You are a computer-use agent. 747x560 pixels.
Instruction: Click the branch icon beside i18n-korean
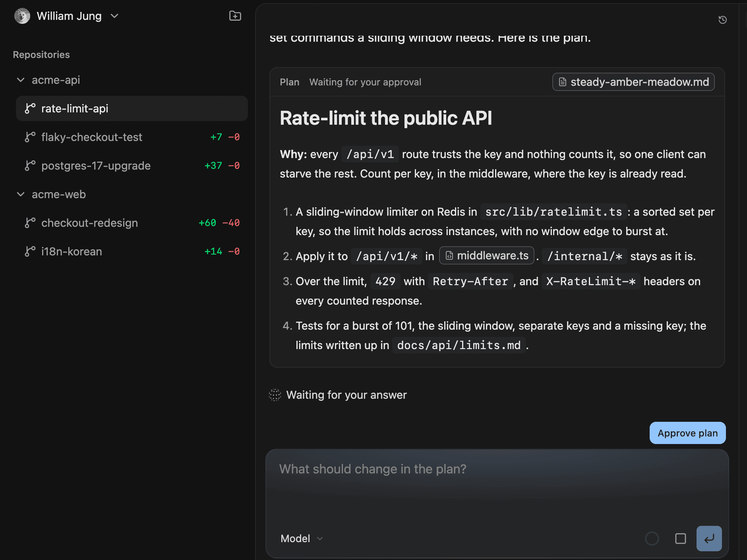pos(30,251)
